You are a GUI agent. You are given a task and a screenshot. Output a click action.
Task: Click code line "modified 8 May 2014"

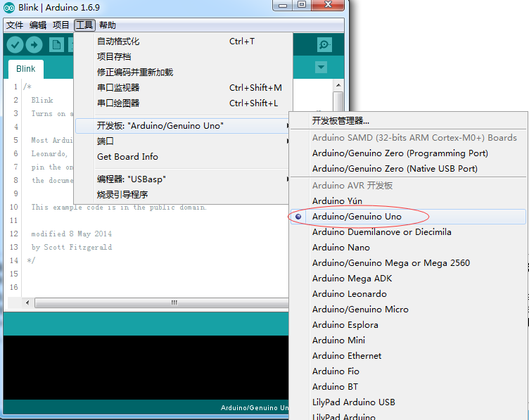pos(72,234)
